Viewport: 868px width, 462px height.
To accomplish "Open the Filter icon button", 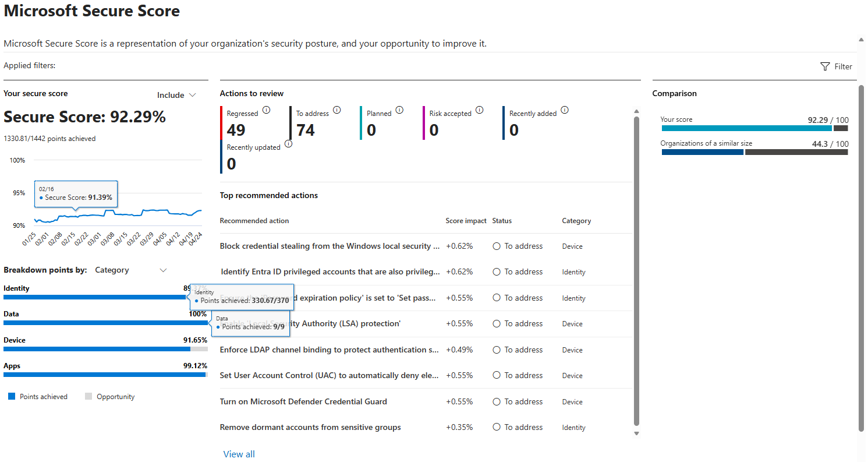I will 836,66.
